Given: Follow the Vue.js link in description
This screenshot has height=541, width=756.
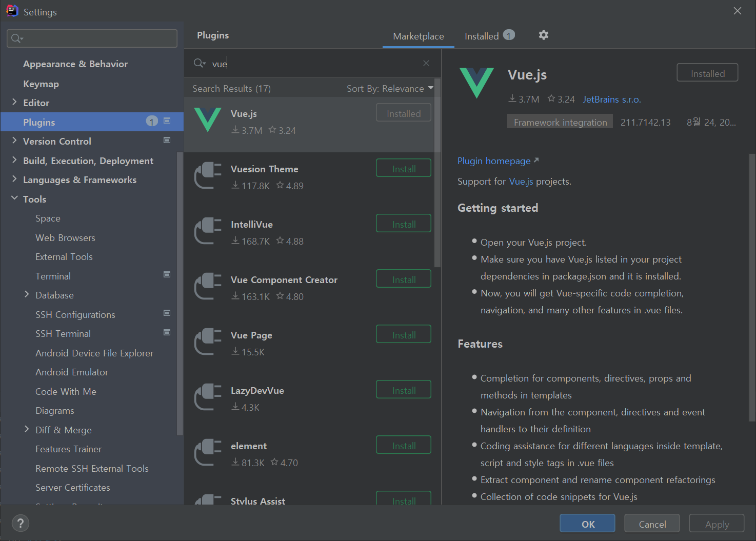Looking at the screenshot, I should click(521, 182).
